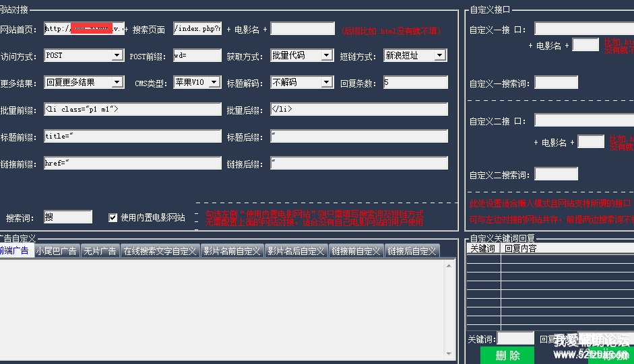
Task: Click the 电影名 suffix field under 自定义二接口
Action: [x=591, y=141]
